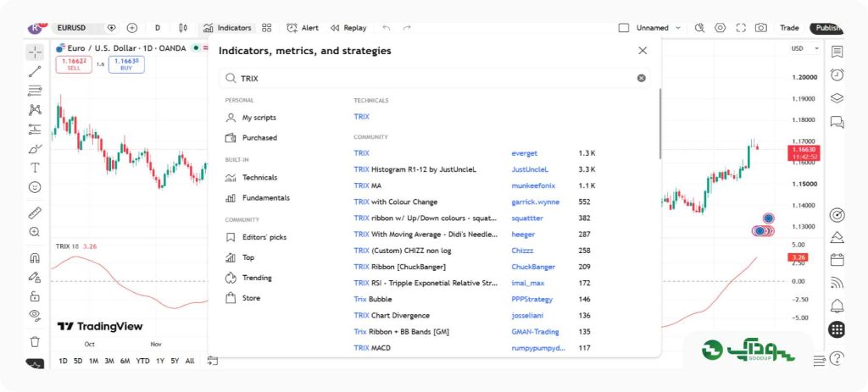
Task: Toggle magnet mode in left toolbar
Action: tap(35, 258)
